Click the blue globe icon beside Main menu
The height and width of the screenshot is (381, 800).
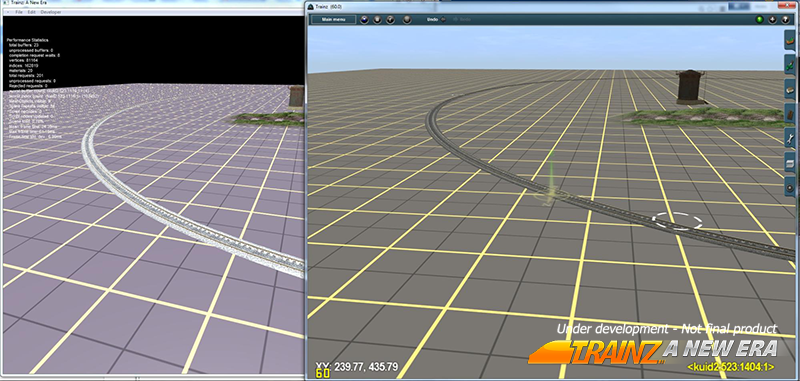coord(364,19)
